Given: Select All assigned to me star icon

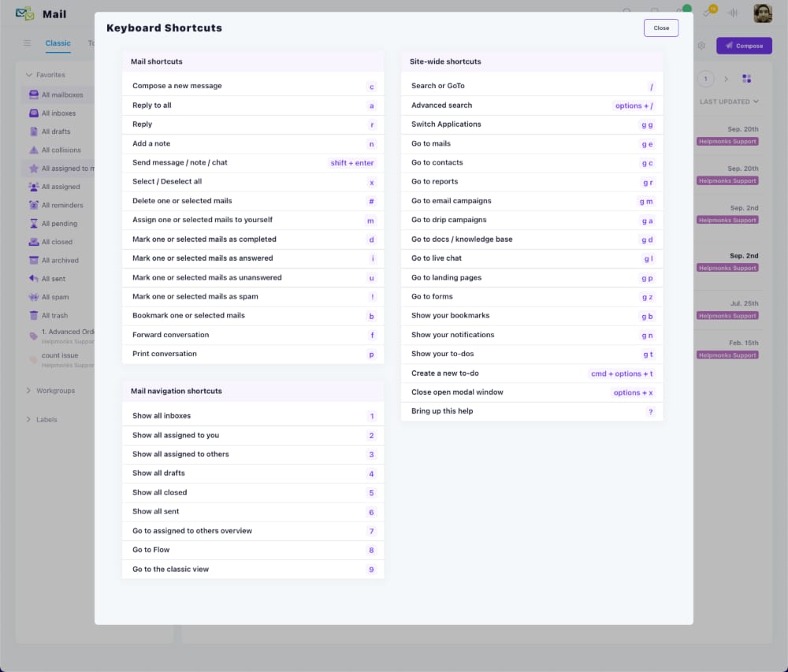Looking at the screenshot, I should pyautogui.click(x=34, y=169).
